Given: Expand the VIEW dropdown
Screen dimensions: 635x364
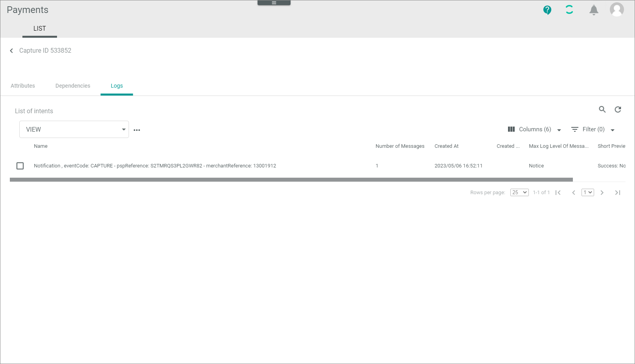Looking at the screenshot, I should pos(74,129).
